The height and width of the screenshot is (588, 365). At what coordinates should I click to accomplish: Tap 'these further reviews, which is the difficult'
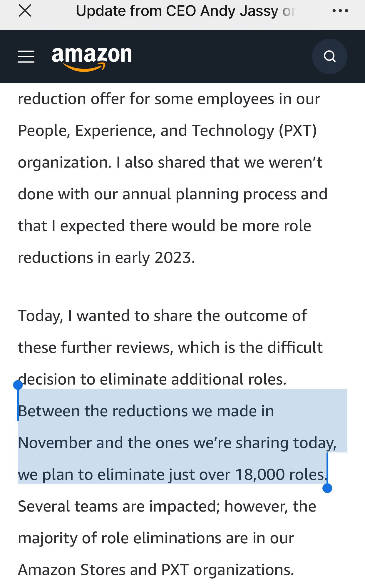point(170,348)
